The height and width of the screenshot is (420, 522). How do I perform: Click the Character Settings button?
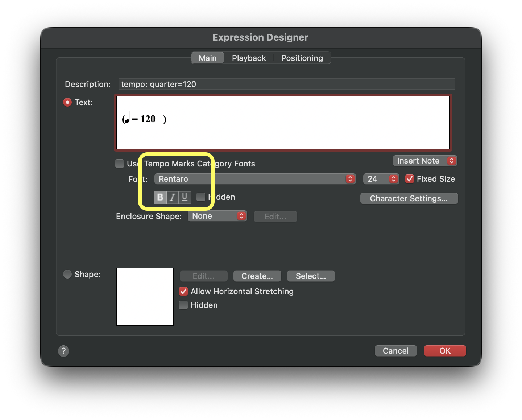pos(409,199)
